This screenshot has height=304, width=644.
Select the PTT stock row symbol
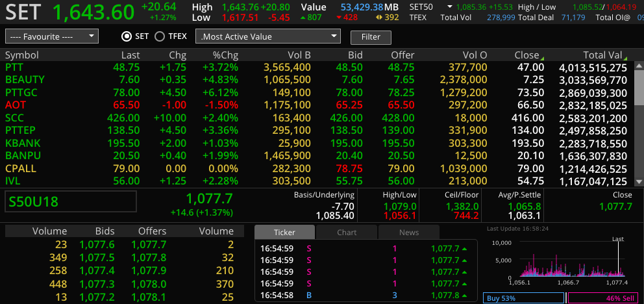click(14, 68)
